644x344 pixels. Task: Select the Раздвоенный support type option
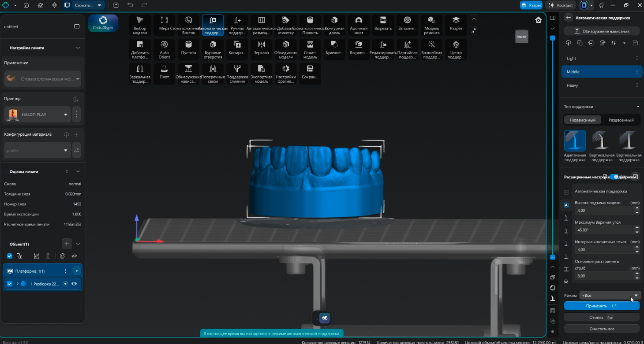[x=621, y=120]
